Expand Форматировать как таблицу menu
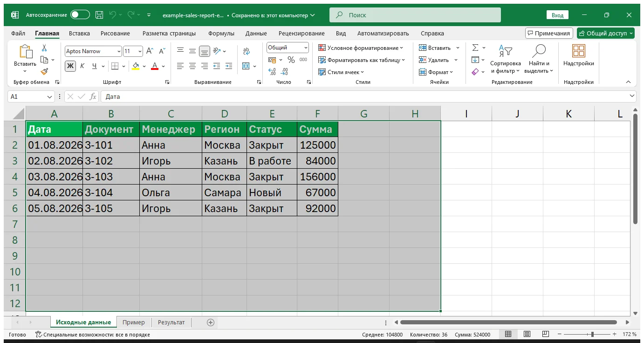The width and height of the screenshot is (644, 343). (362, 60)
